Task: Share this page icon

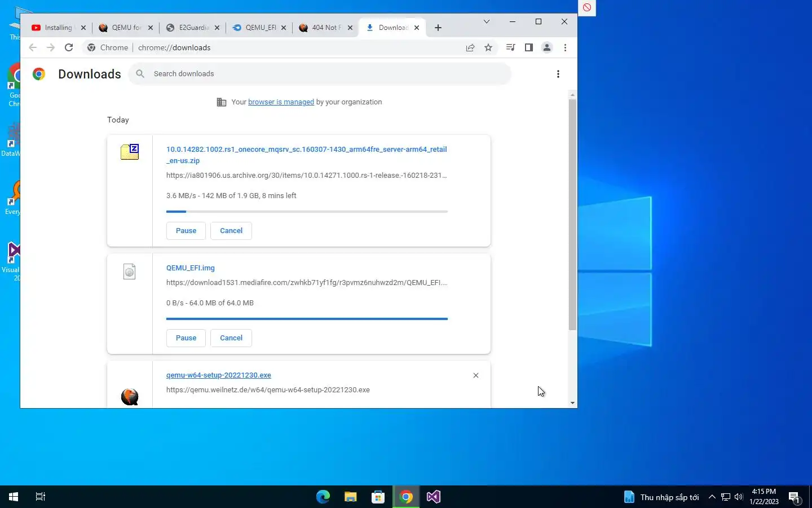Action: (x=470, y=47)
